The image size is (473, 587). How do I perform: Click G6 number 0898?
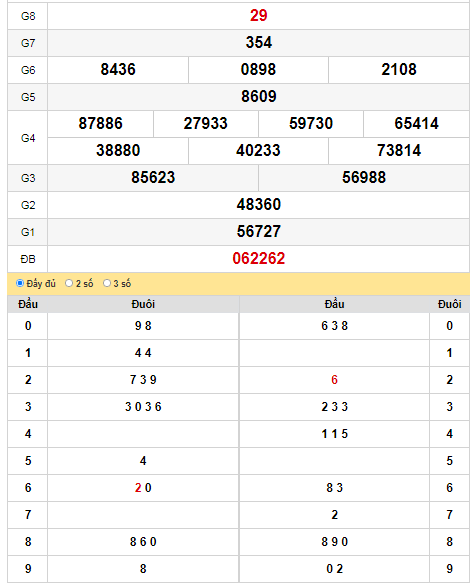[x=258, y=70]
